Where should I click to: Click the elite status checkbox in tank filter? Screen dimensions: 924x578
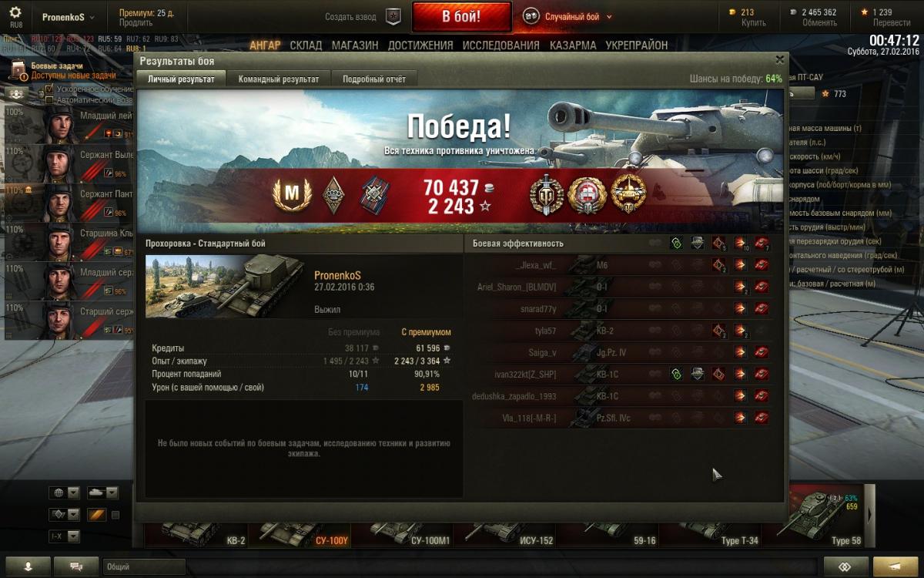click(x=115, y=515)
